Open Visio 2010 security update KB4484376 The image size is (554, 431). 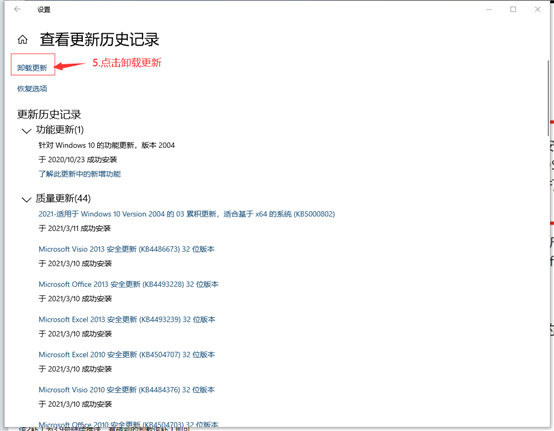click(x=126, y=390)
